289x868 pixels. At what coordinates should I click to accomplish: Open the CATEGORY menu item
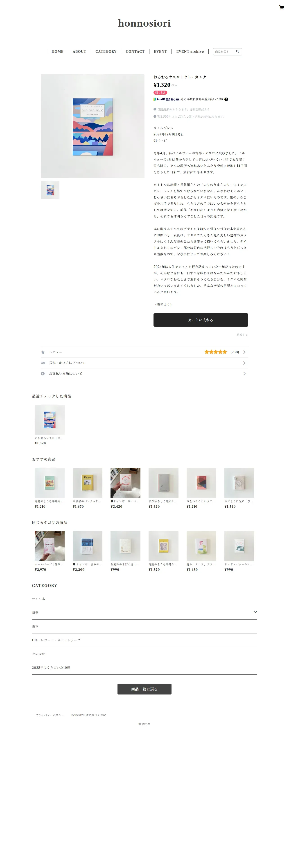106,52
